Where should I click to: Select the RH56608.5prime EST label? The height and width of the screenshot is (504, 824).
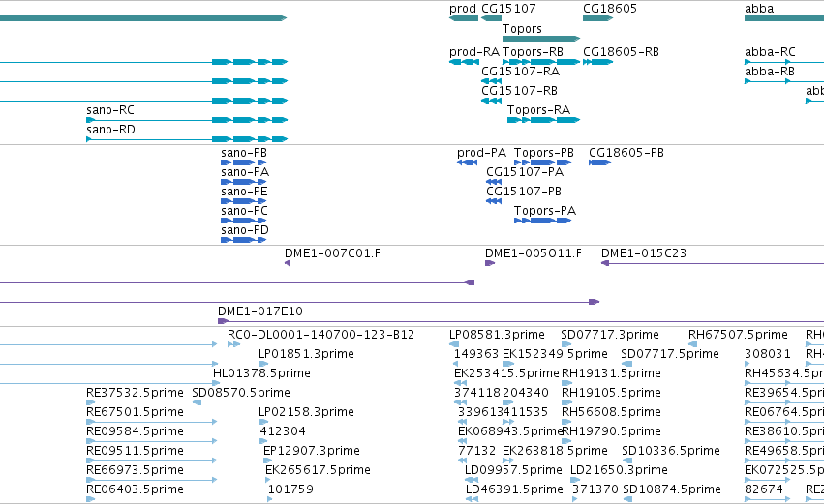tap(611, 413)
